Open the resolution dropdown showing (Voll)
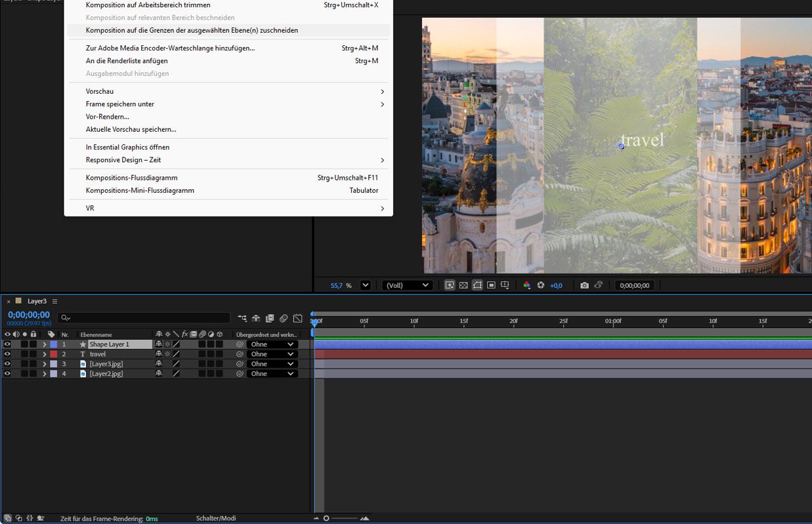This screenshot has width=812, height=524. click(x=407, y=285)
